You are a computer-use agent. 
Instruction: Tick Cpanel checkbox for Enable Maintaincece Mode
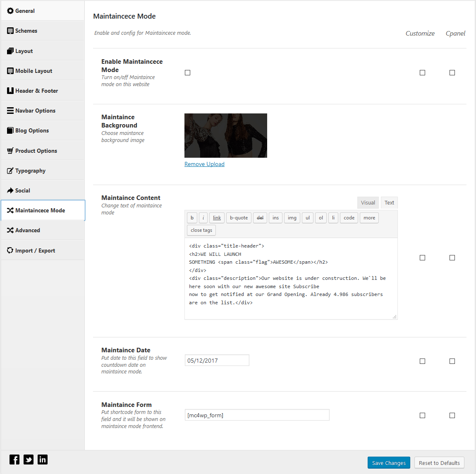pyautogui.click(x=452, y=72)
